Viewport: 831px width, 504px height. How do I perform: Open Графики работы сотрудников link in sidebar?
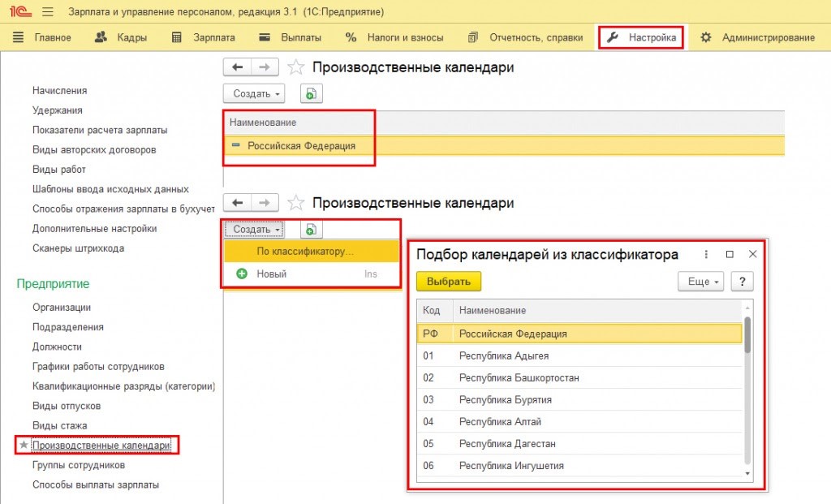click(98, 366)
